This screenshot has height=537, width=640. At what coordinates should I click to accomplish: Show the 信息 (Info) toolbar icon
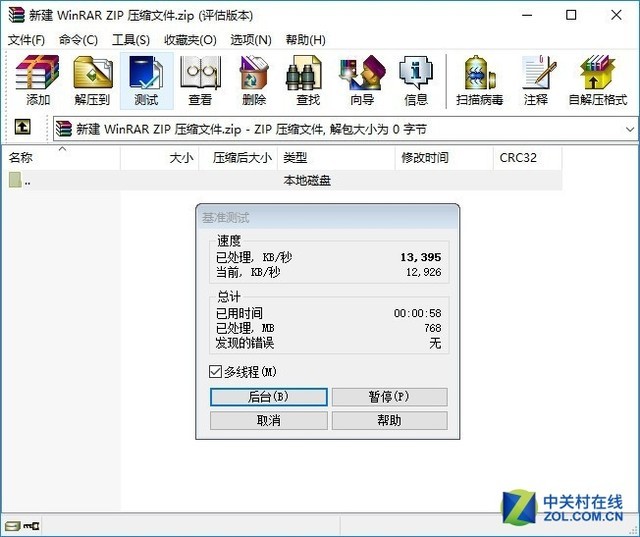416,80
